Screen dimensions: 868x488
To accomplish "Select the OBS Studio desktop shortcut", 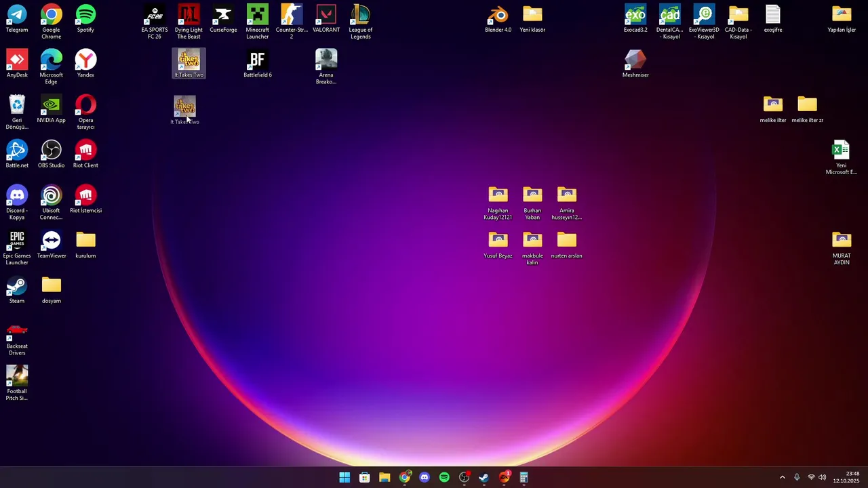I will click(x=52, y=154).
